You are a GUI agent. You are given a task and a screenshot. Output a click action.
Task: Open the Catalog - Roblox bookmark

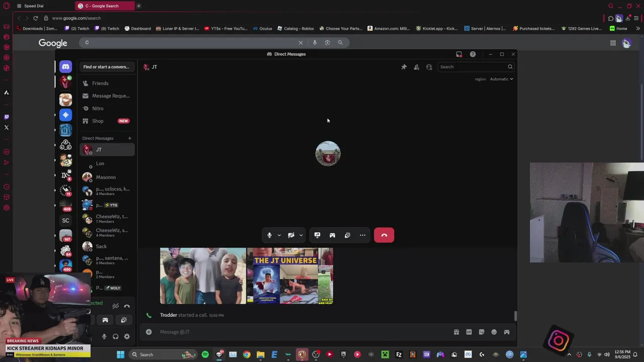click(x=296, y=29)
